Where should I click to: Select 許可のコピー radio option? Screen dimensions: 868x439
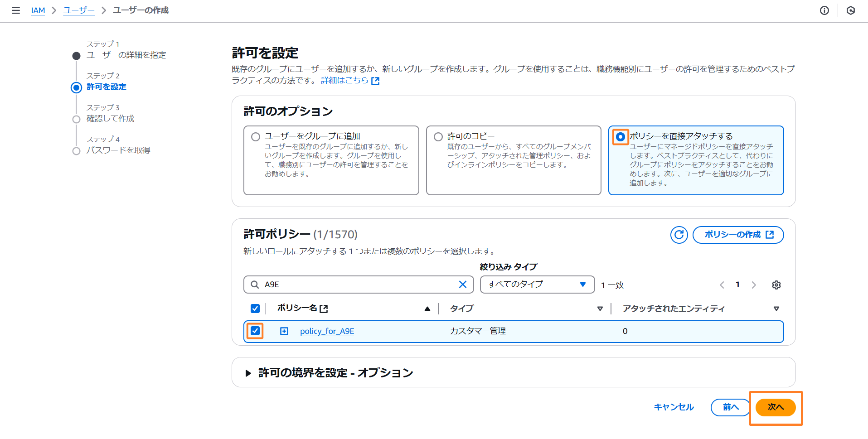tap(438, 136)
